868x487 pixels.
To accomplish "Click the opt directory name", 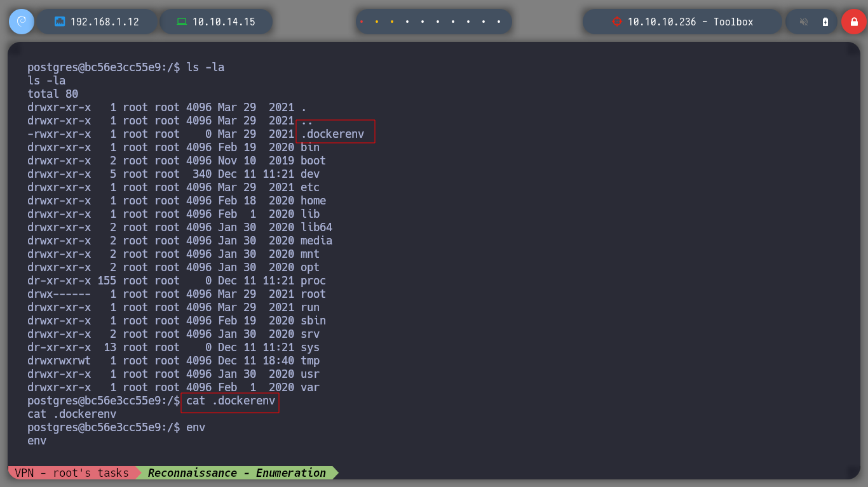I will pos(310,267).
